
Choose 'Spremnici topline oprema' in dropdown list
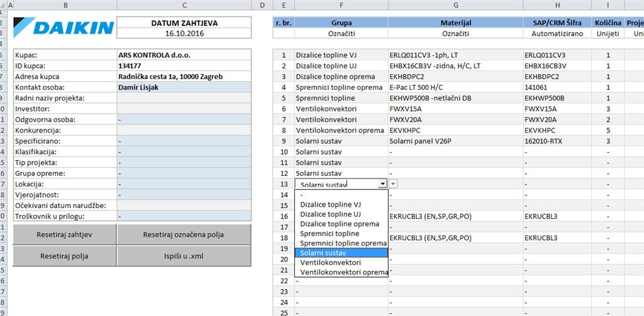341,243
